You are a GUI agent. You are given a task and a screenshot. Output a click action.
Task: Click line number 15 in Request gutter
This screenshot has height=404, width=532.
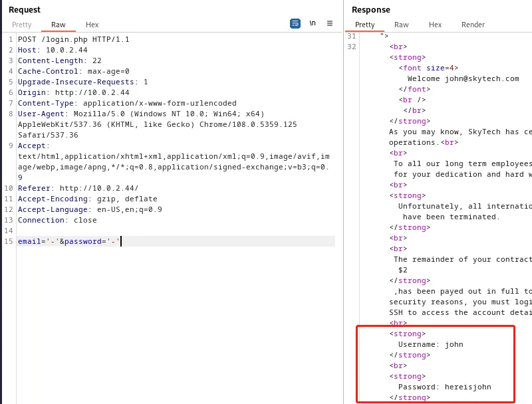click(9, 241)
